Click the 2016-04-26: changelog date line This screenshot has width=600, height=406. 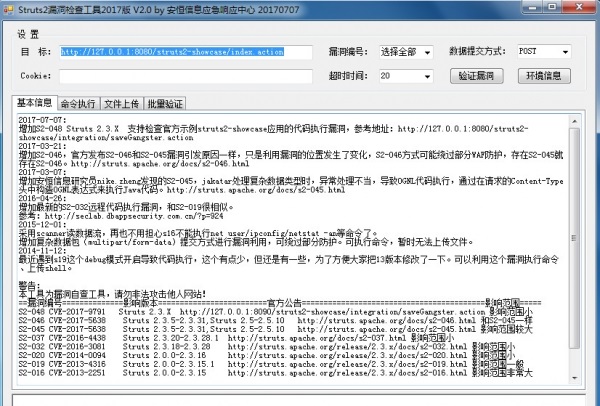(42, 198)
